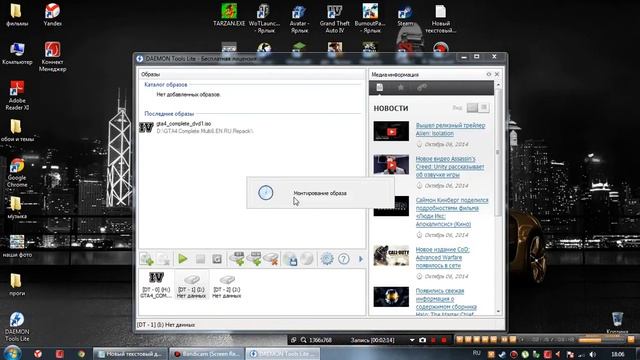640x360 pixels.
Task: Open Alien: Isolation trailer news link
Action: pyautogui.click(x=450, y=129)
